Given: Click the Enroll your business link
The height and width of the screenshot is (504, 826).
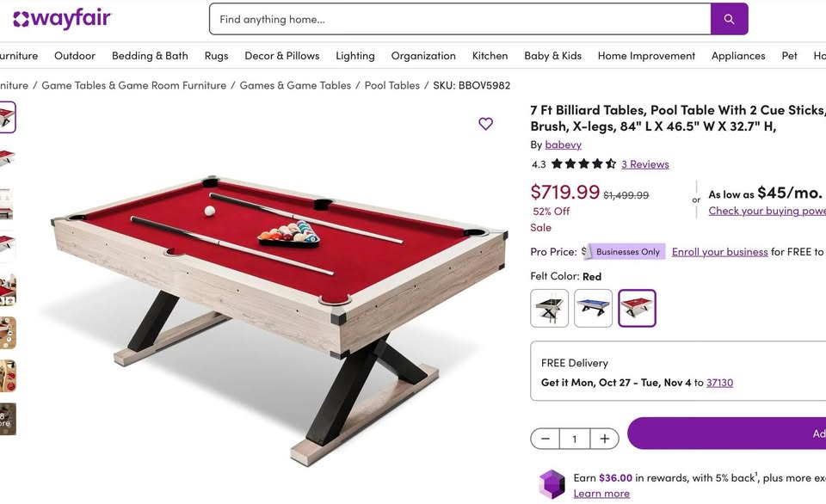Looking at the screenshot, I should (719, 252).
